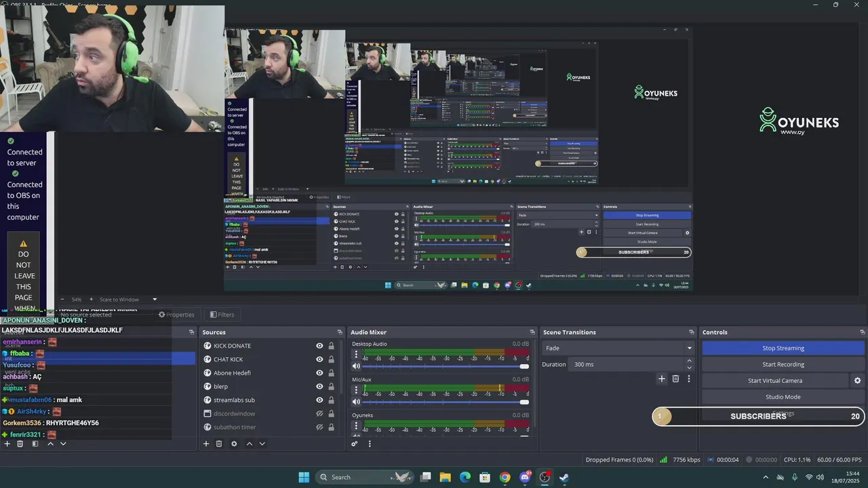Screen dimensions: 868x488
Task: Open Microsoft Edge from taskbar
Action: 465,477
